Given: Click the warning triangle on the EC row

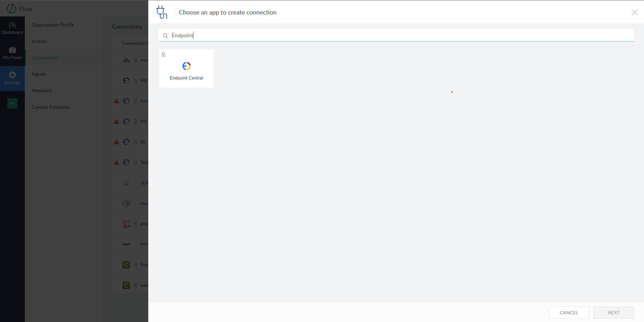Looking at the screenshot, I should [x=116, y=142].
